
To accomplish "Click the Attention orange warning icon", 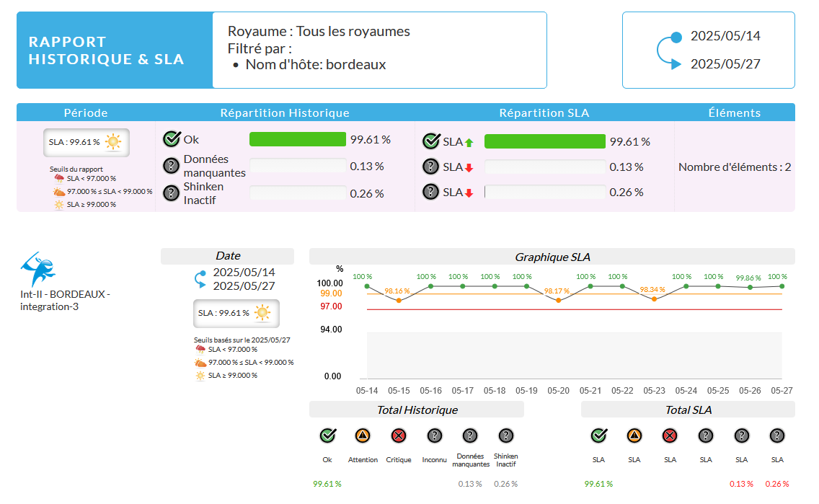I will pos(363,436).
